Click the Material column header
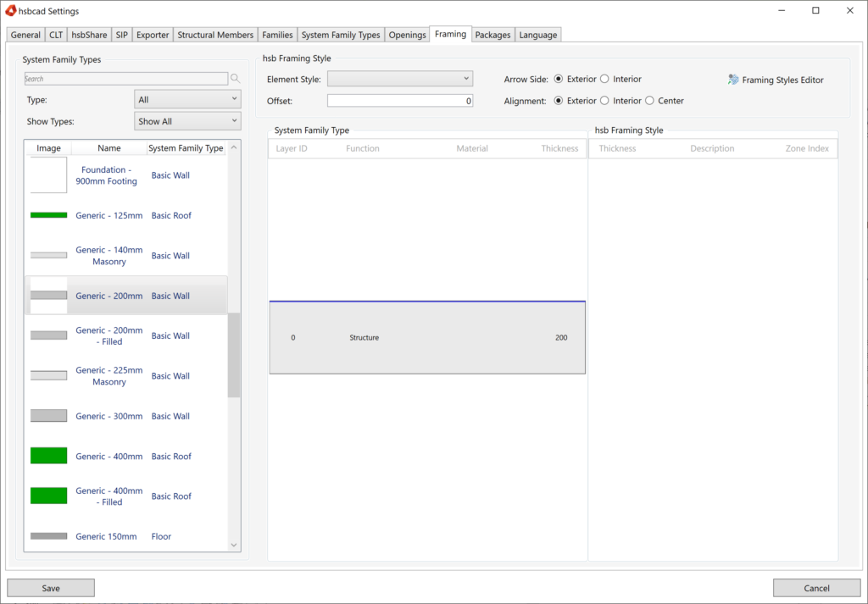 point(472,148)
